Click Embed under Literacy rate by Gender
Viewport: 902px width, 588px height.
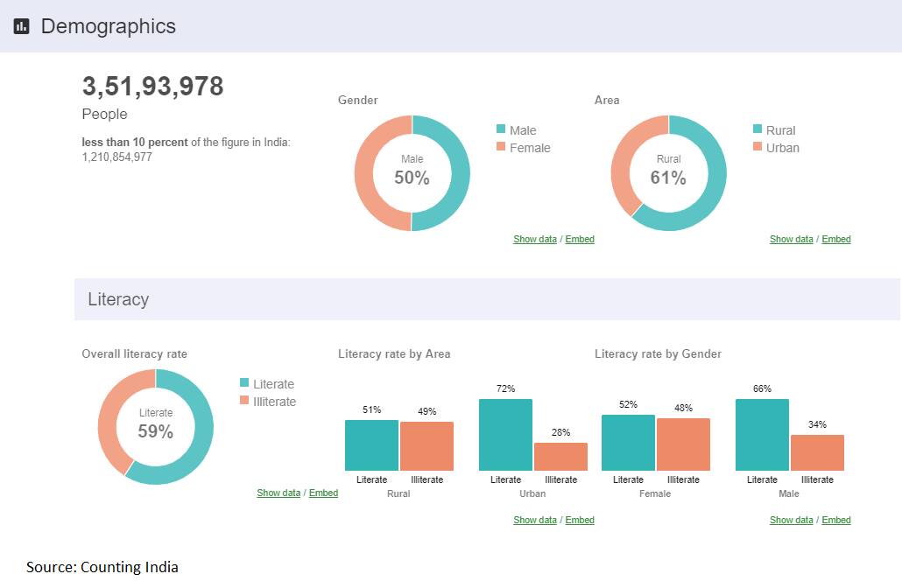click(x=836, y=520)
